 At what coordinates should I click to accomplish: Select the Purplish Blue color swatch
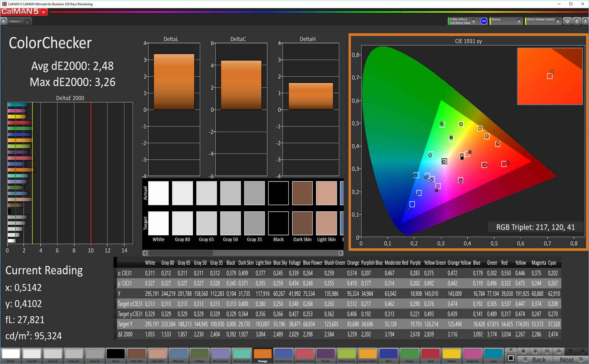pyautogui.click(x=283, y=355)
